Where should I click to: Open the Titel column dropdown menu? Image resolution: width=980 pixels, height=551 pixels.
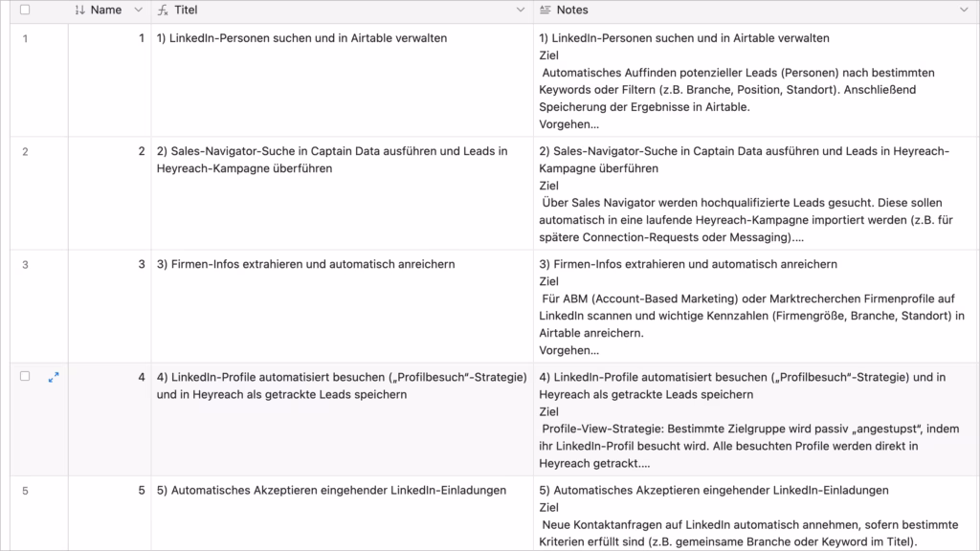[x=520, y=10]
